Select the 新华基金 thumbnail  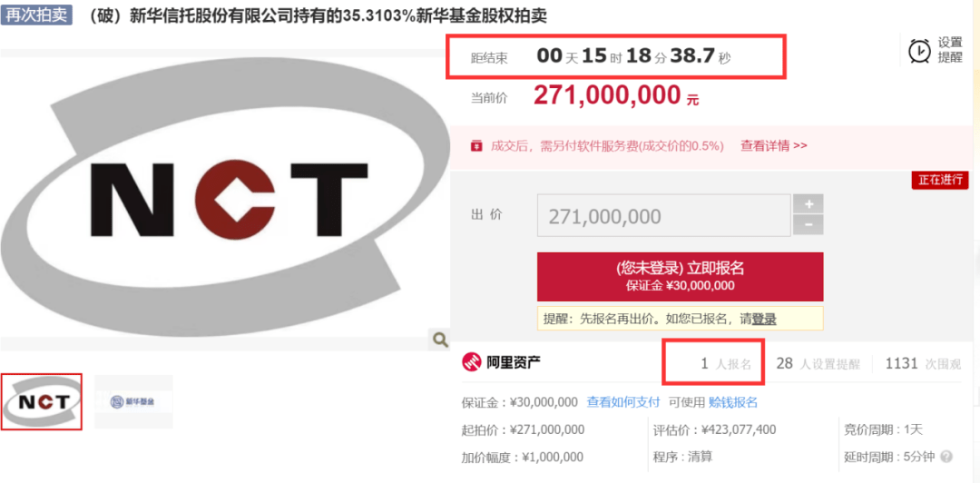pyautogui.click(x=133, y=401)
